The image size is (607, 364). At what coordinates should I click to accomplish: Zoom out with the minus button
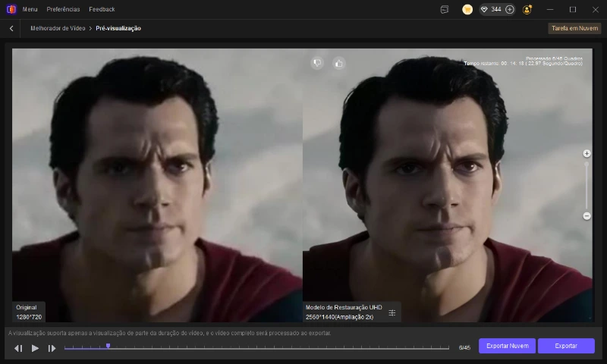(x=587, y=216)
